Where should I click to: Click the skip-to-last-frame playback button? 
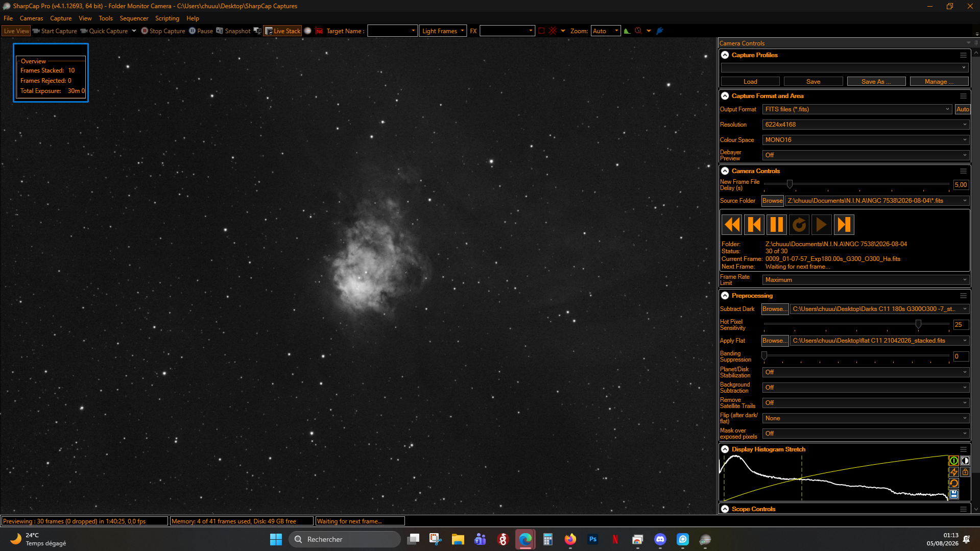click(x=844, y=225)
